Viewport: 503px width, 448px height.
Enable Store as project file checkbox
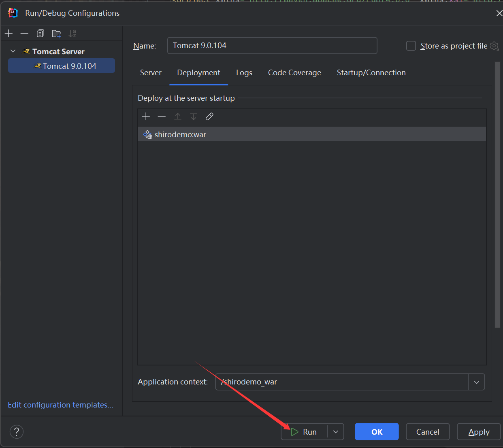(411, 46)
